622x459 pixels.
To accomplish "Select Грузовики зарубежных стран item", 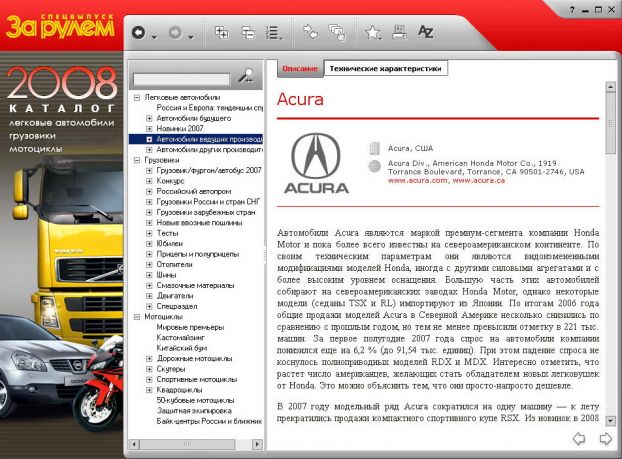I will (205, 212).
